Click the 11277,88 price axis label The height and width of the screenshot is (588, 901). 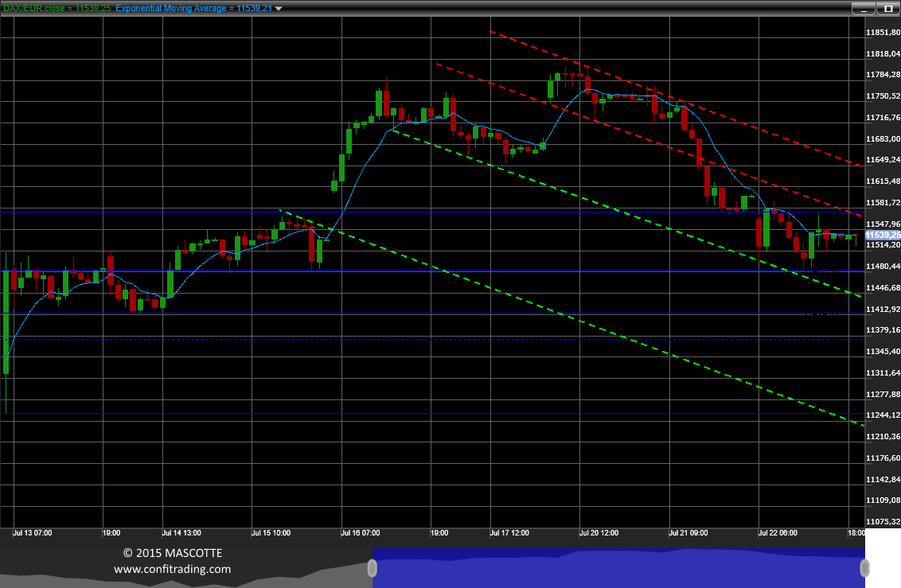[x=883, y=395]
